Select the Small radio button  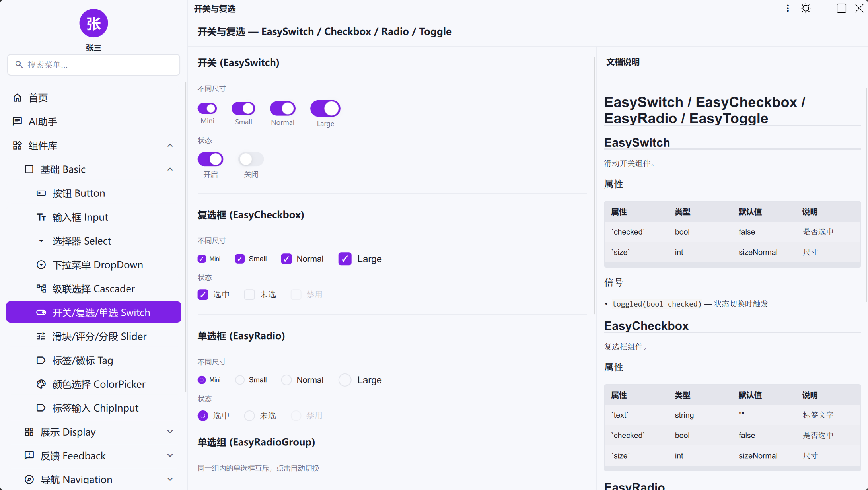point(240,380)
